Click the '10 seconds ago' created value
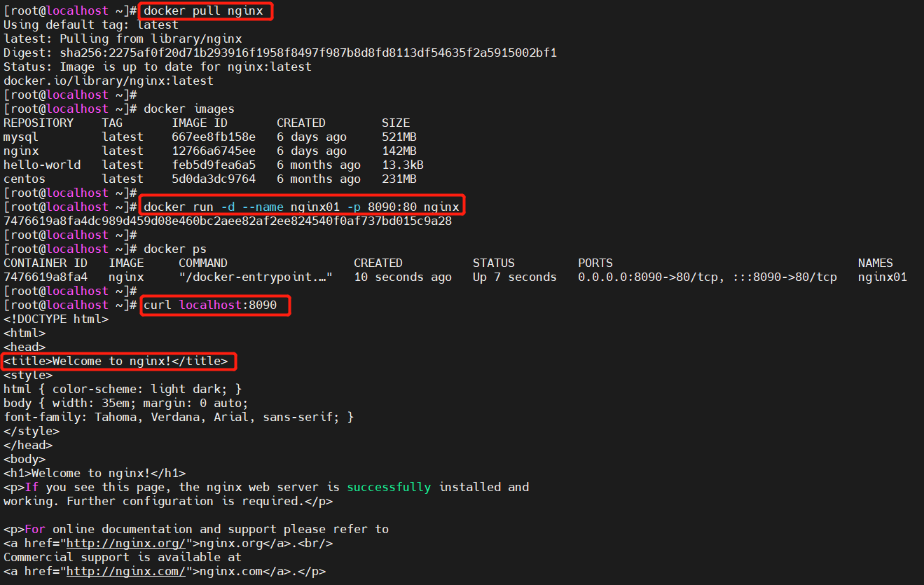The image size is (924, 585). coord(403,277)
